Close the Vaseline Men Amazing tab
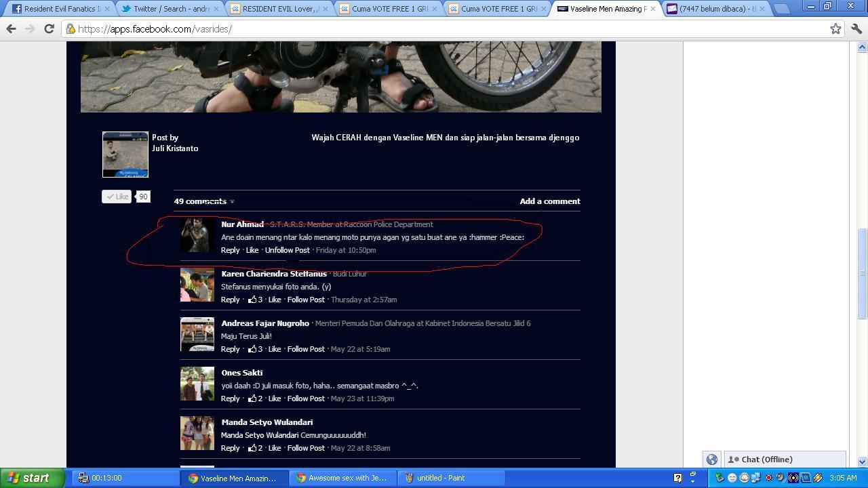Viewport: 868px width, 488px height. pos(653,9)
